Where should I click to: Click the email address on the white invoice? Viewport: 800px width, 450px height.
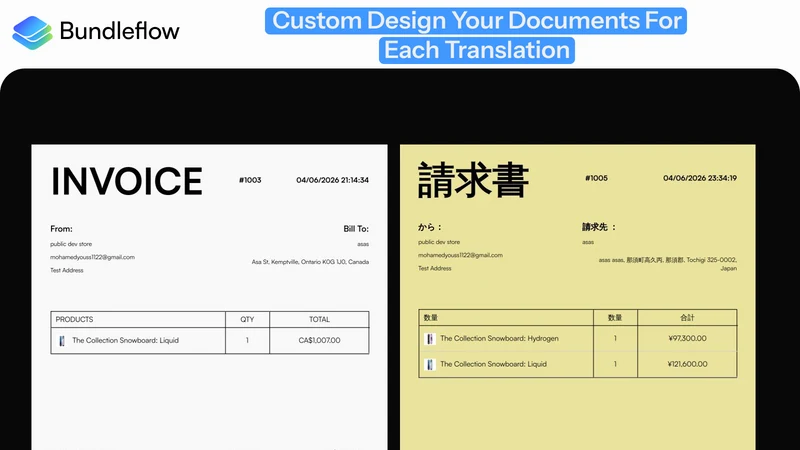click(x=92, y=257)
